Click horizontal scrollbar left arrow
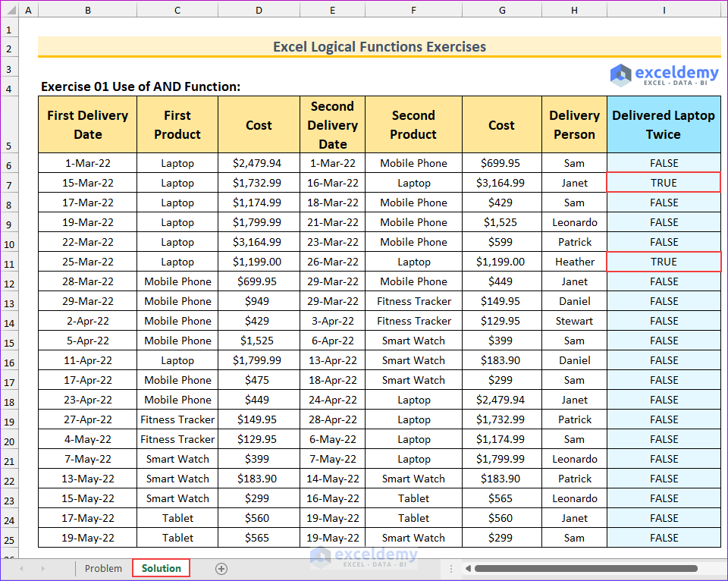 pos(468,568)
